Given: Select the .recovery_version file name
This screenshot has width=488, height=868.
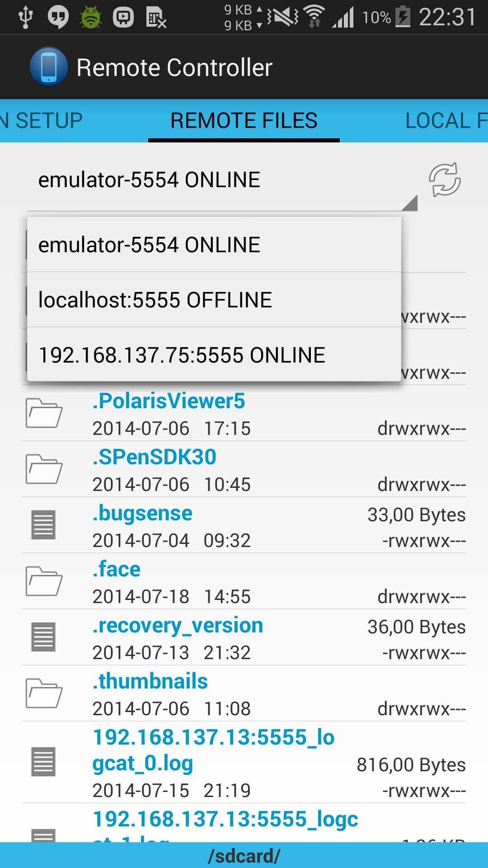Looking at the screenshot, I should [x=178, y=626].
